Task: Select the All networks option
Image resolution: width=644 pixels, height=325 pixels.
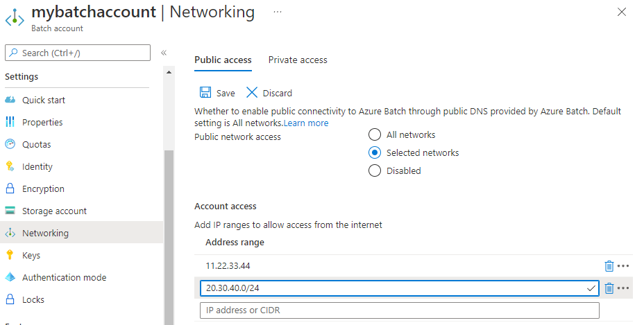Action: click(375, 134)
